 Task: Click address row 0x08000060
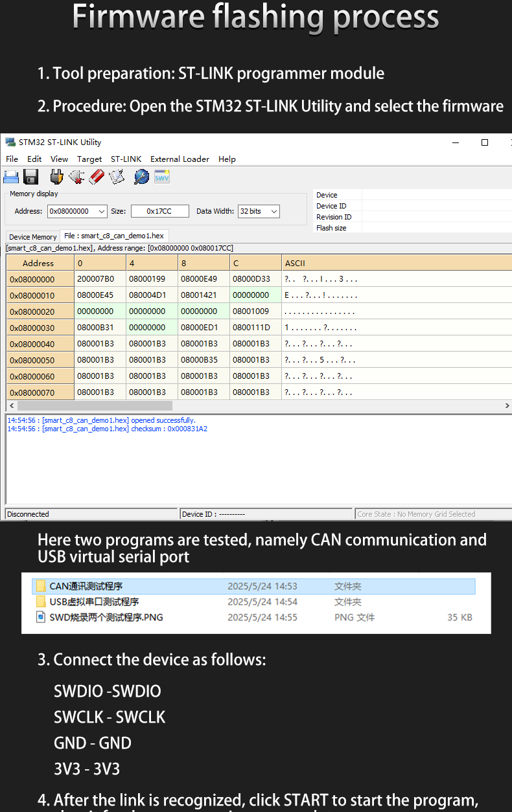(x=40, y=376)
